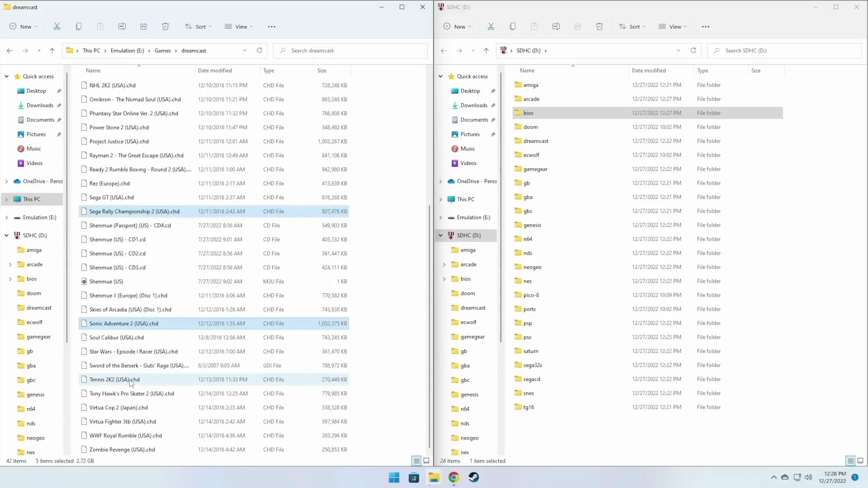Sort dreamcast files by Size column
The width and height of the screenshot is (868, 488).
322,70
